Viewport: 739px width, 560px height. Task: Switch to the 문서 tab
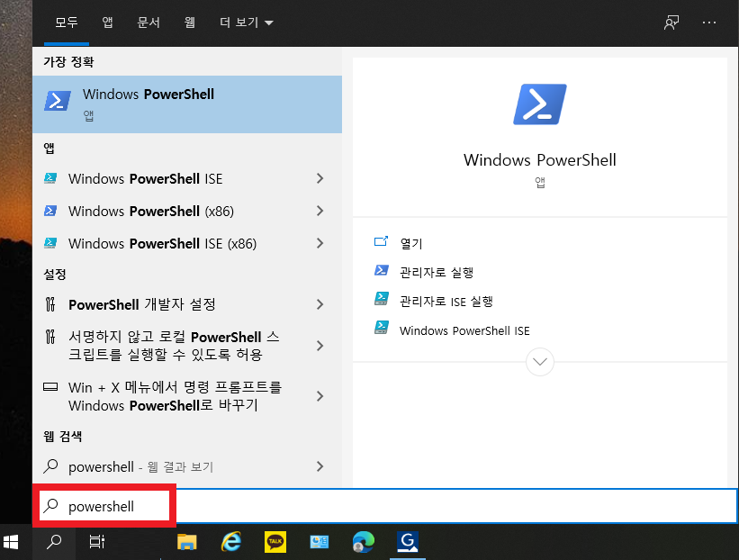[x=149, y=23]
